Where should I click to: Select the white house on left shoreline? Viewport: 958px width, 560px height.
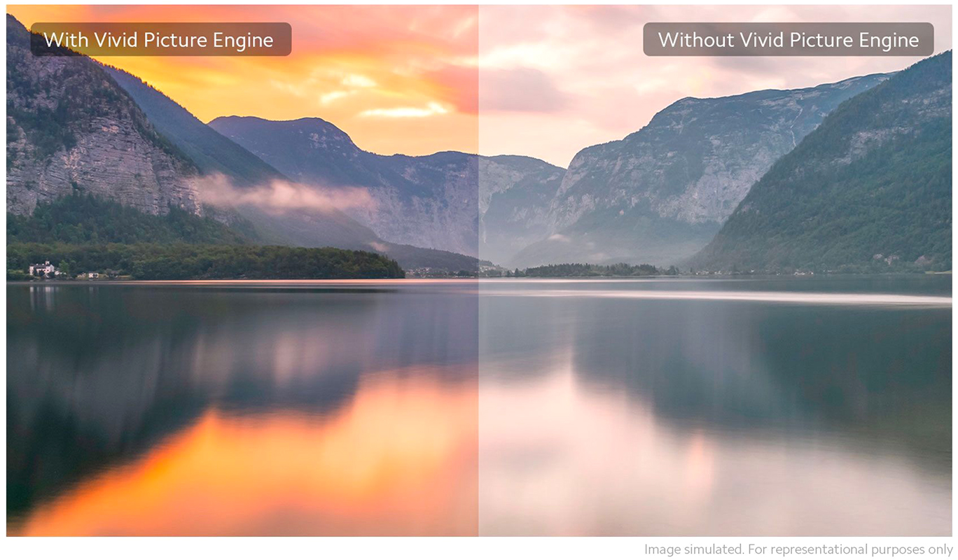pyautogui.click(x=43, y=269)
